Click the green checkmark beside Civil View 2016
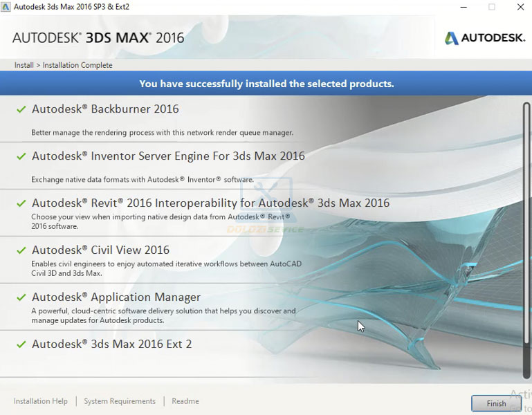Image resolution: width=532 pixels, height=415 pixels. click(21, 250)
